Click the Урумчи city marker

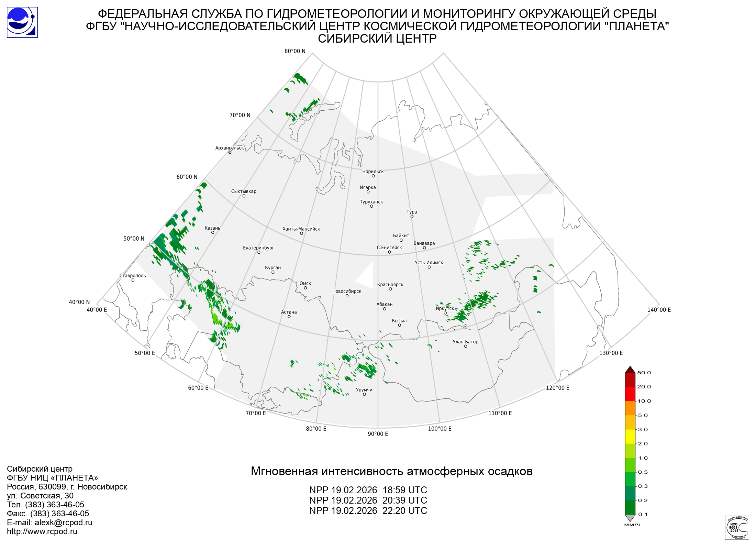click(365, 395)
